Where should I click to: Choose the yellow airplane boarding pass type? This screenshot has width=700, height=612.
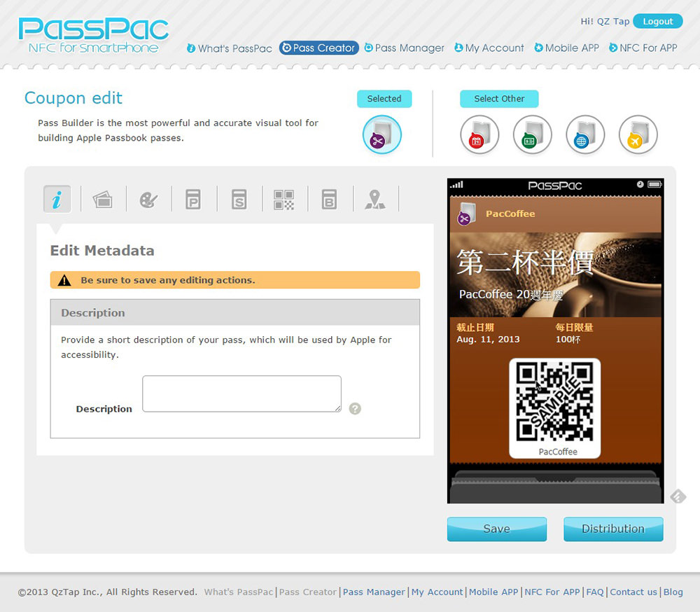coord(638,134)
